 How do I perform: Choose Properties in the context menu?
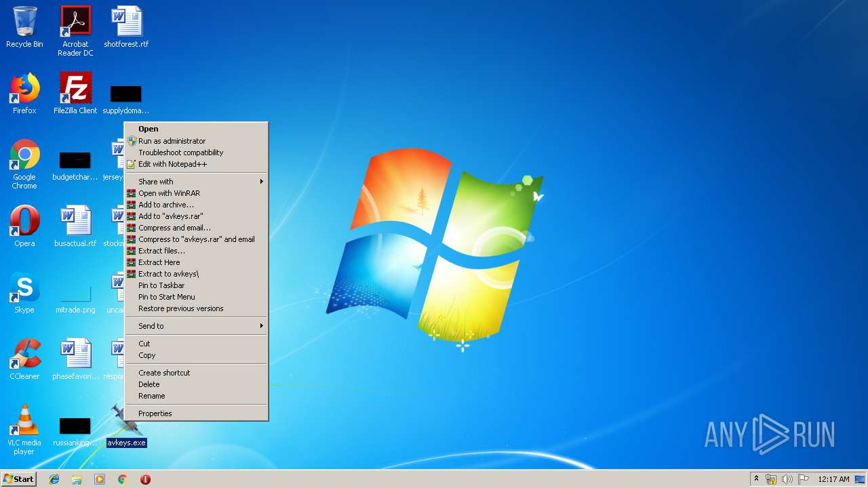pos(196,413)
